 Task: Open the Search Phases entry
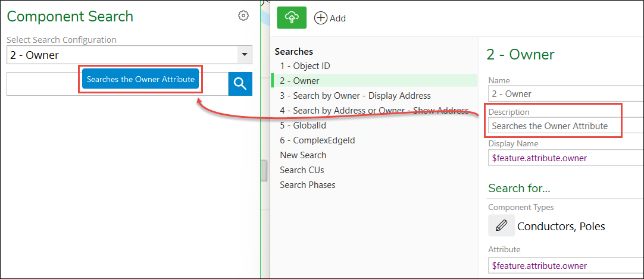pos(307,184)
